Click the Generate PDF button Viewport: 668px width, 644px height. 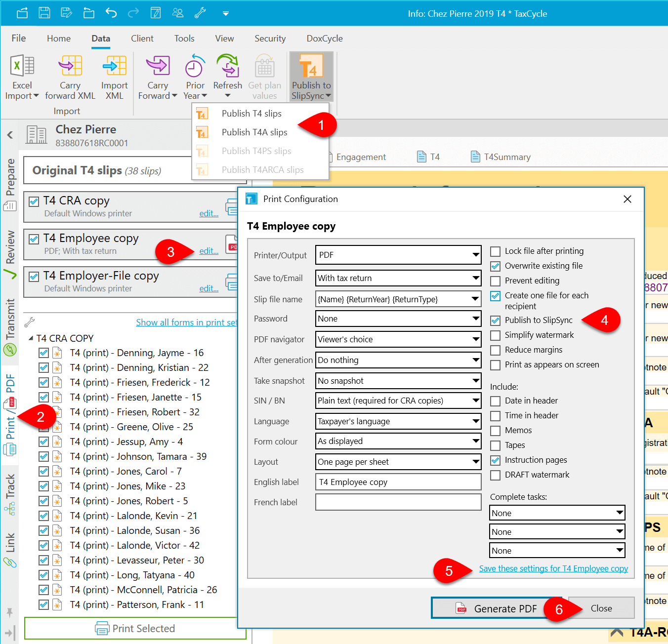coord(497,608)
